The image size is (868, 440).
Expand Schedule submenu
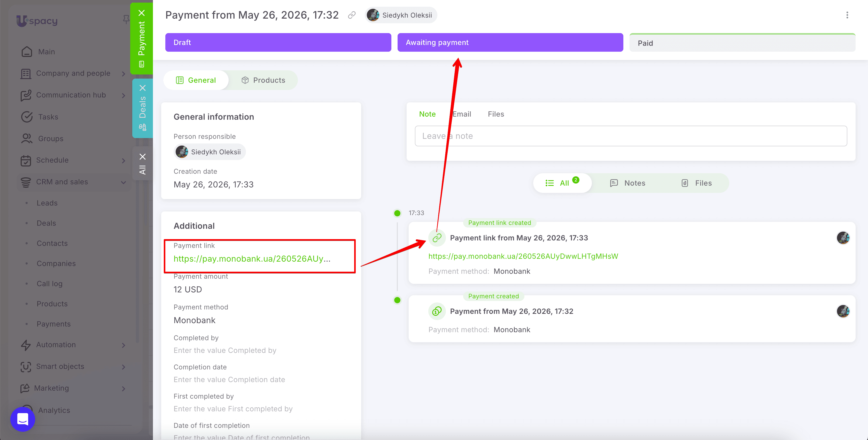pos(124,161)
